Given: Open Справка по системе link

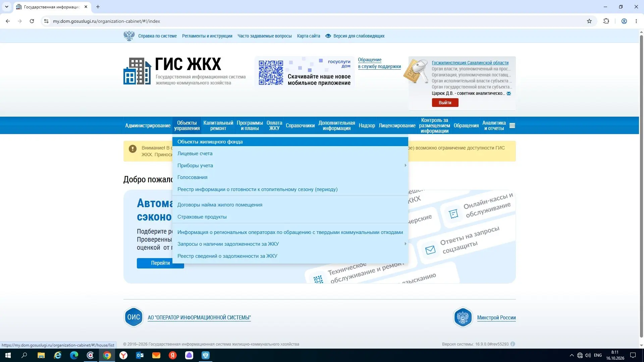Looking at the screenshot, I should pyautogui.click(x=157, y=36).
